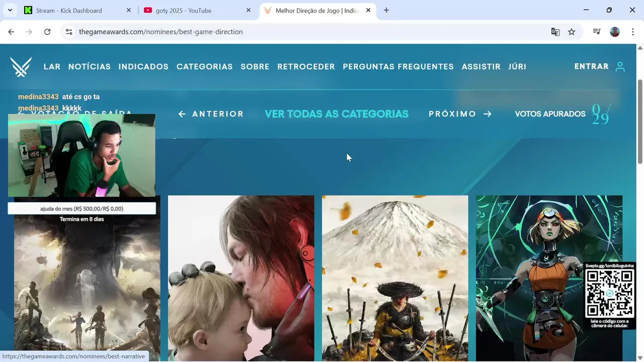This screenshot has height=362, width=644.
Task: Click the ajuda do mes goal bar
Action: [82, 209]
